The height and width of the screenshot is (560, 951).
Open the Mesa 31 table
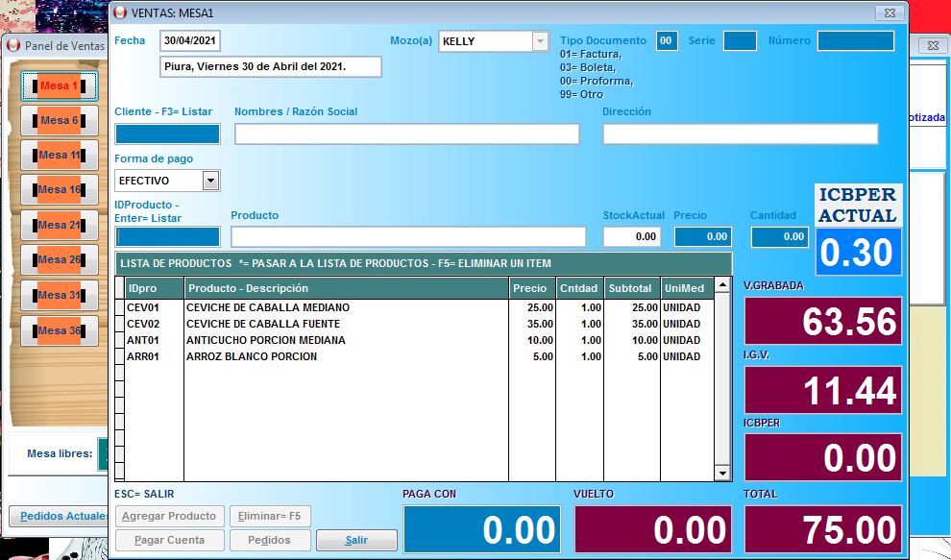pos(60,295)
